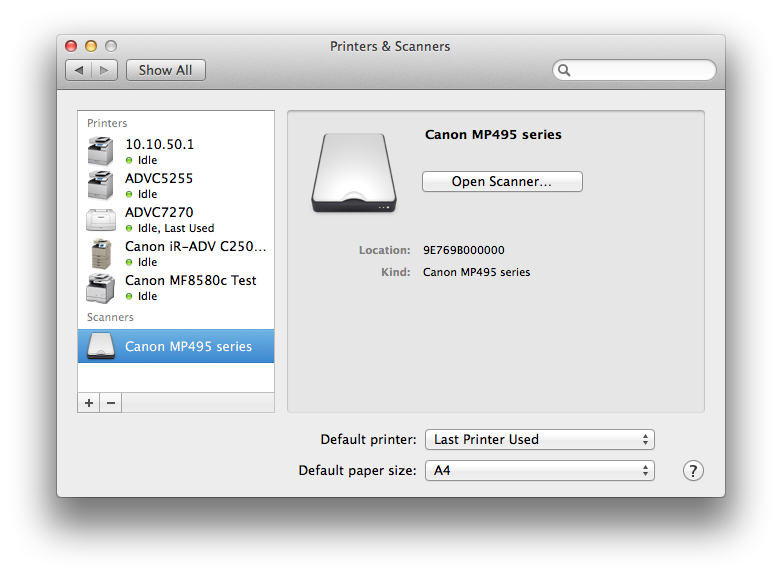Click Idle status under Canon MF8580c Test
This screenshot has height=576, width=782.
click(148, 296)
